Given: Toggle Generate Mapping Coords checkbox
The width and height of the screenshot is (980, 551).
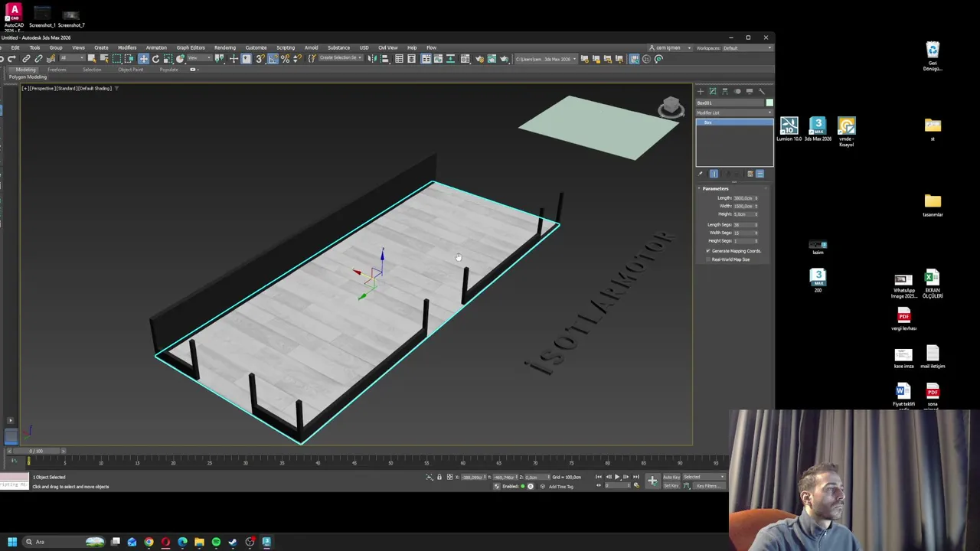Looking at the screenshot, I should (708, 251).
